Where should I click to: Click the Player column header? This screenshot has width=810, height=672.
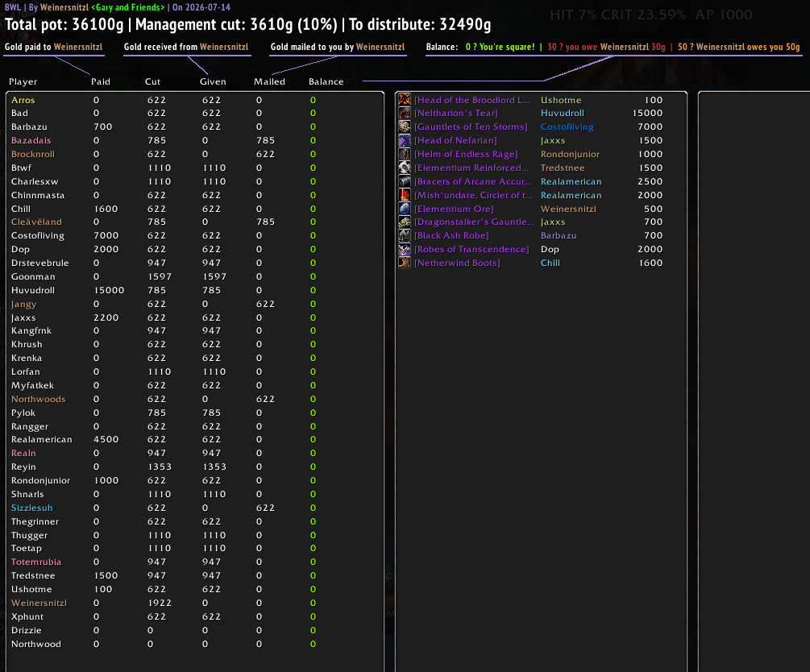click(x=23, y=81)
